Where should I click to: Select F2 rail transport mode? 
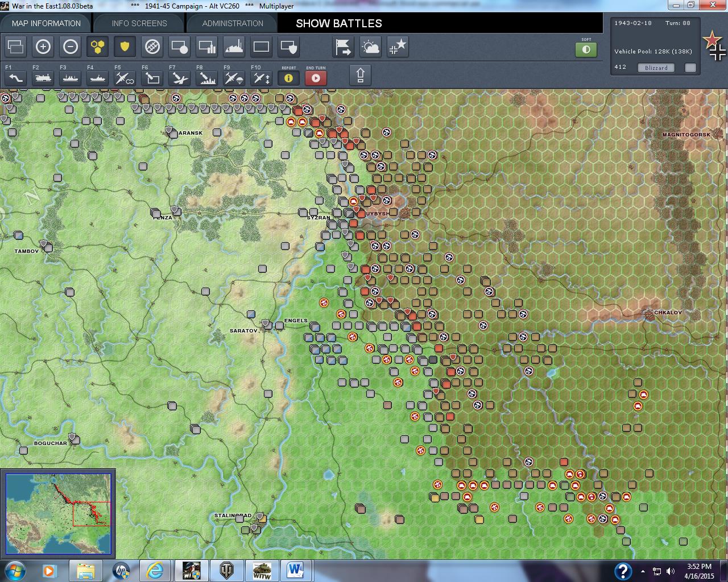point(43,77)
